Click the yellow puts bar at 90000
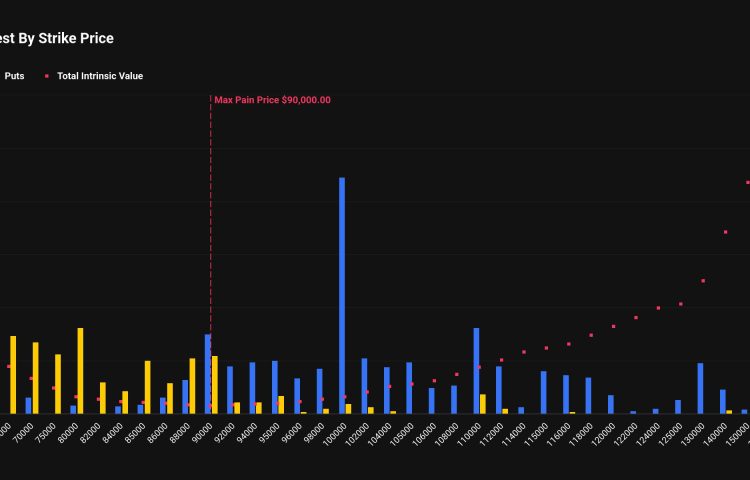 pos(215,384)
